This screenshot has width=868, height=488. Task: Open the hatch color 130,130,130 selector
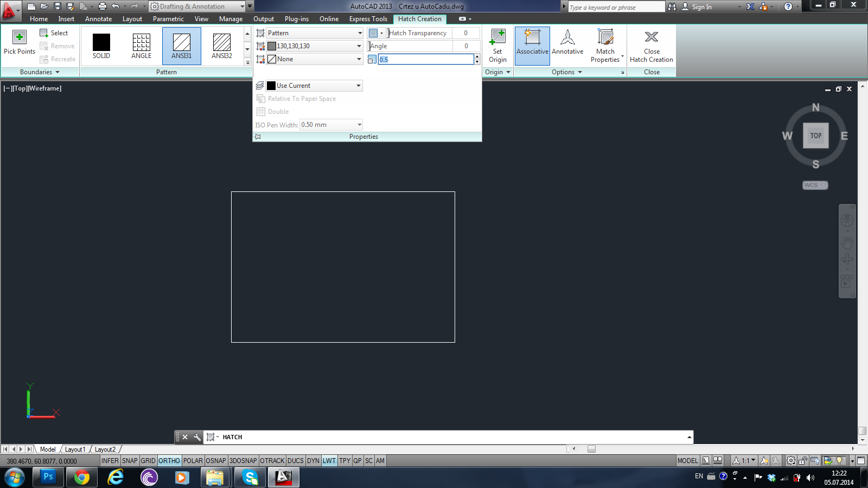314,46
